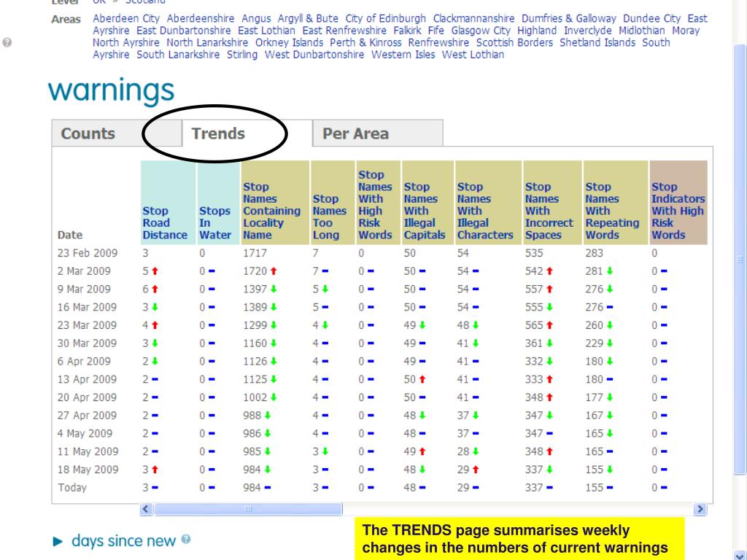The height and width of the screenshot is (560, 747).
Task: Click the red up arrow beside 1720
Action: (274, 271)
